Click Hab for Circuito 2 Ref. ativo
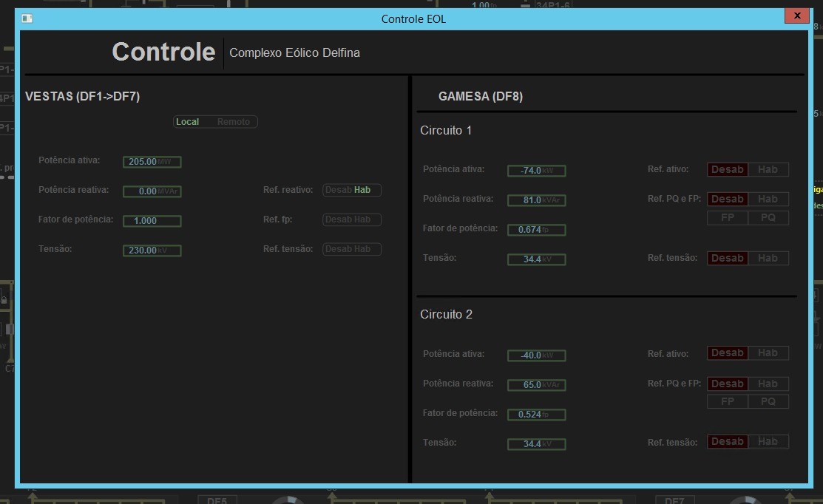Image resolution: width=823 pixels, height=504 pixels. pos(768,353)
